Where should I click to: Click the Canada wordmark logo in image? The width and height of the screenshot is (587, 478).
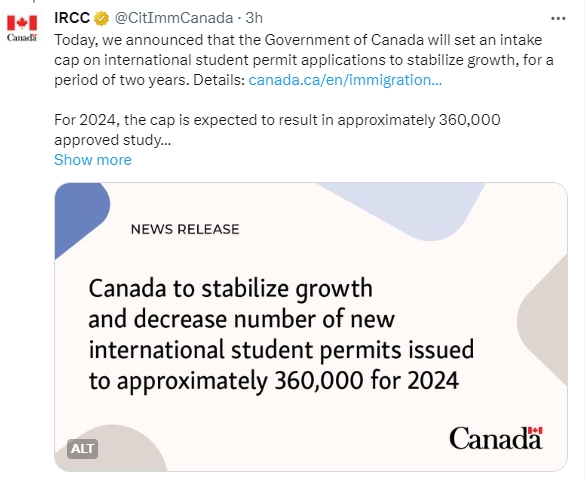tap(496, 438)
